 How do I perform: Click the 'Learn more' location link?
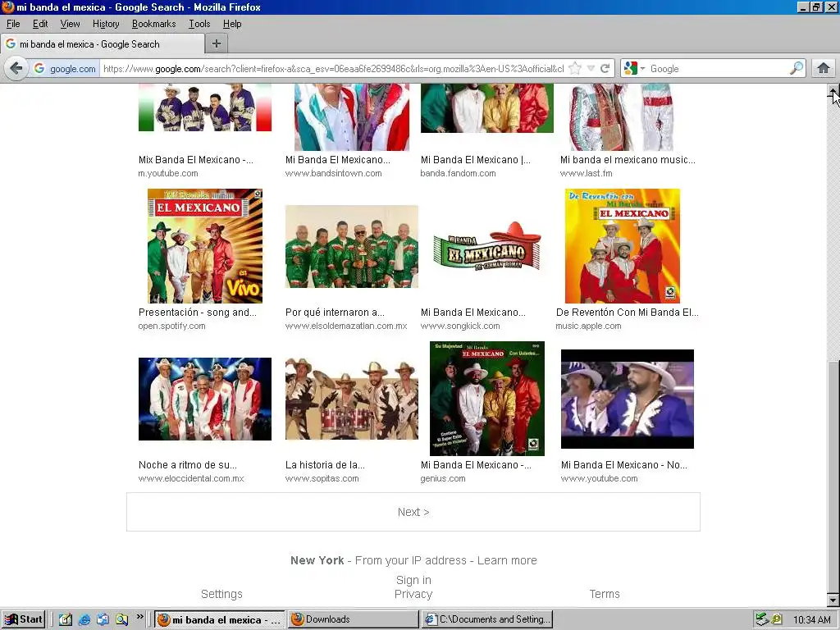tap(507, 560)
